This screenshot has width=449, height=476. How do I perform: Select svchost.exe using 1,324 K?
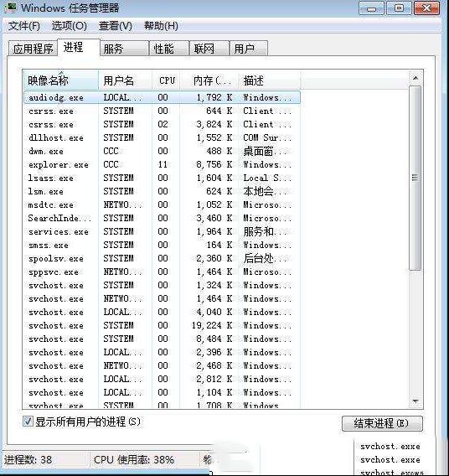(162, 285)
